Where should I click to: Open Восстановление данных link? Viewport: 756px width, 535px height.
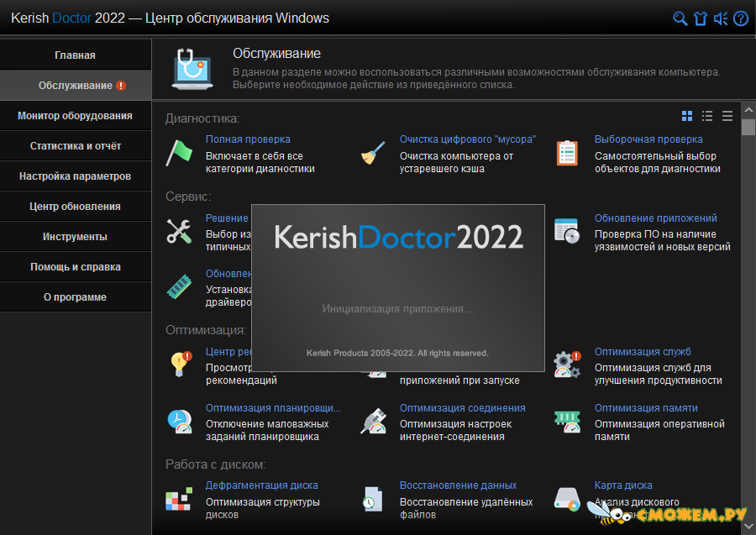pos(458,485)
